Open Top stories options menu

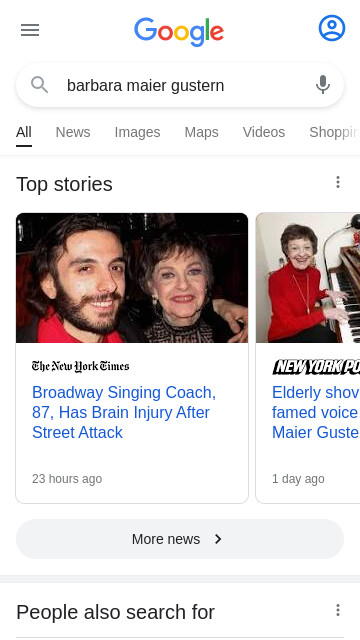(338, 182)
